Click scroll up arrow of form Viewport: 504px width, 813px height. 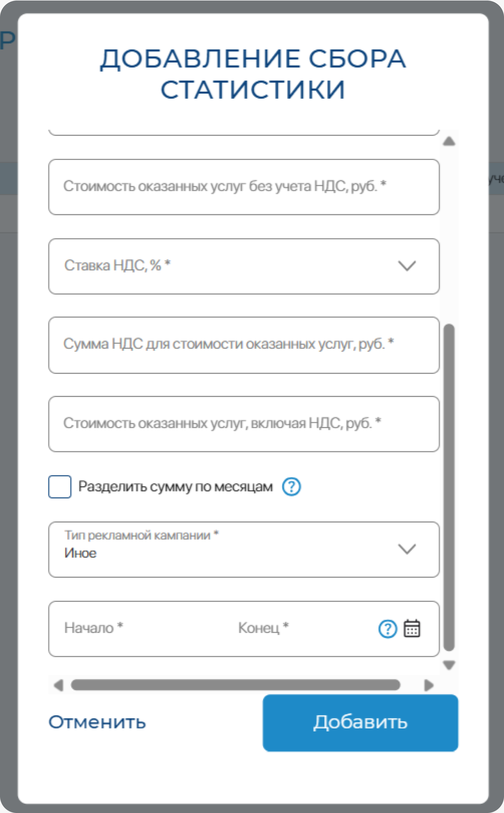click(x=449, y=142)
